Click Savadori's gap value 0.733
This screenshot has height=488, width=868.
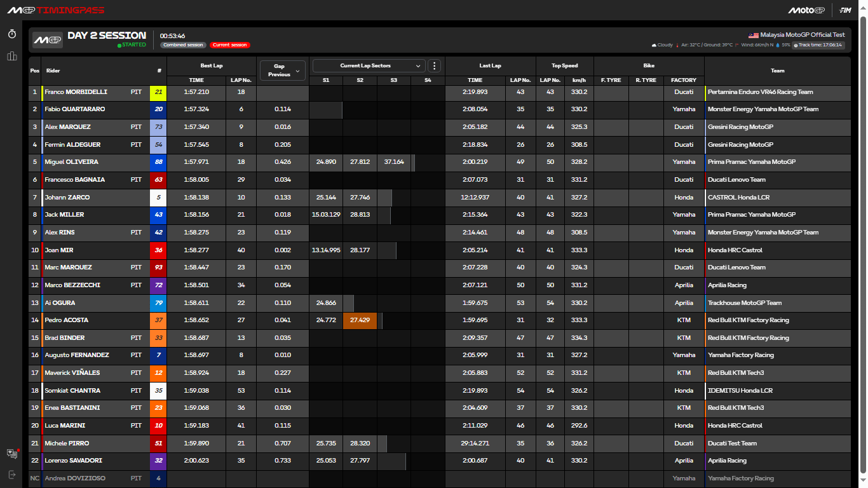283,461
